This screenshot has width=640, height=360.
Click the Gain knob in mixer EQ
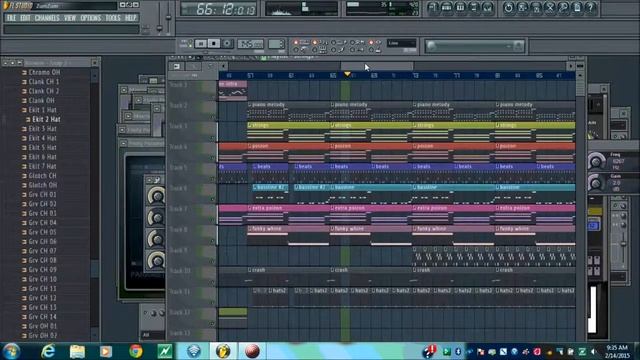click(x=596, y=182)
